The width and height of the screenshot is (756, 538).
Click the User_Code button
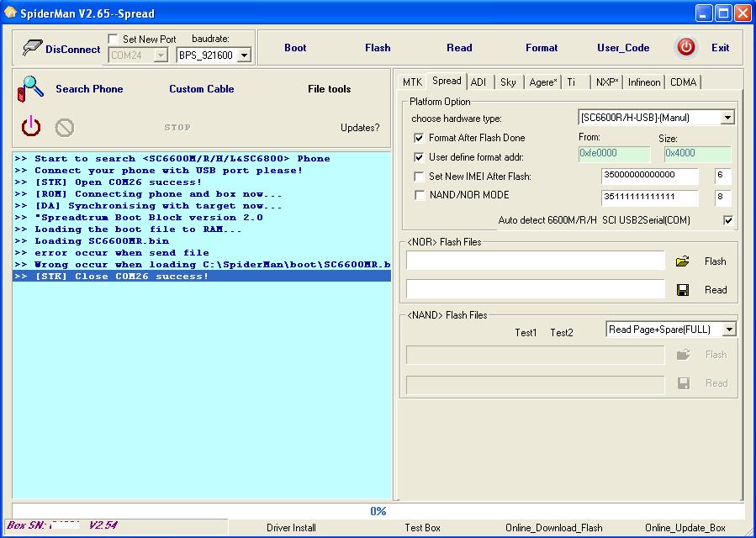coord(623,48)
